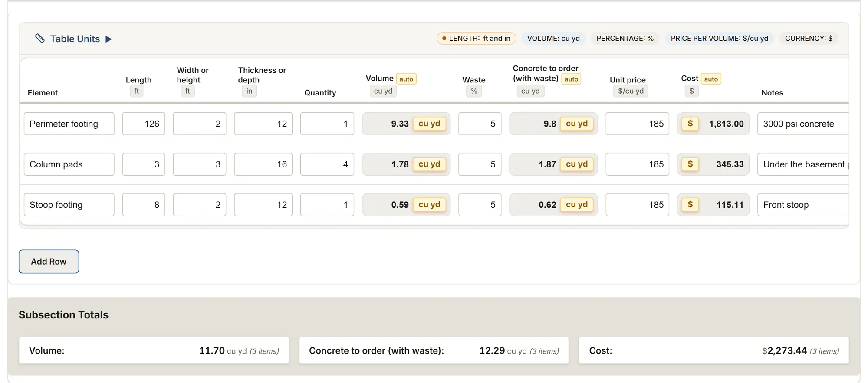Click the total Volume 11.70 value

tap(212, 350)
